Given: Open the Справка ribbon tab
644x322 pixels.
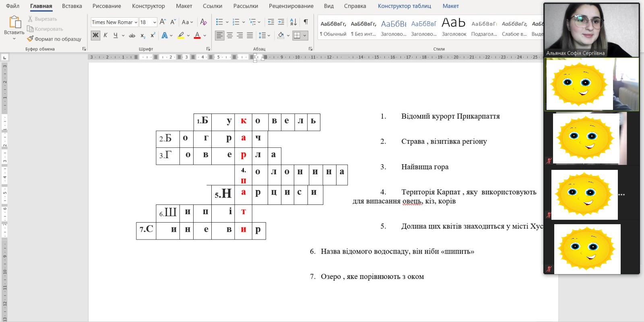Looking at the screenshot, I should 355,6.
